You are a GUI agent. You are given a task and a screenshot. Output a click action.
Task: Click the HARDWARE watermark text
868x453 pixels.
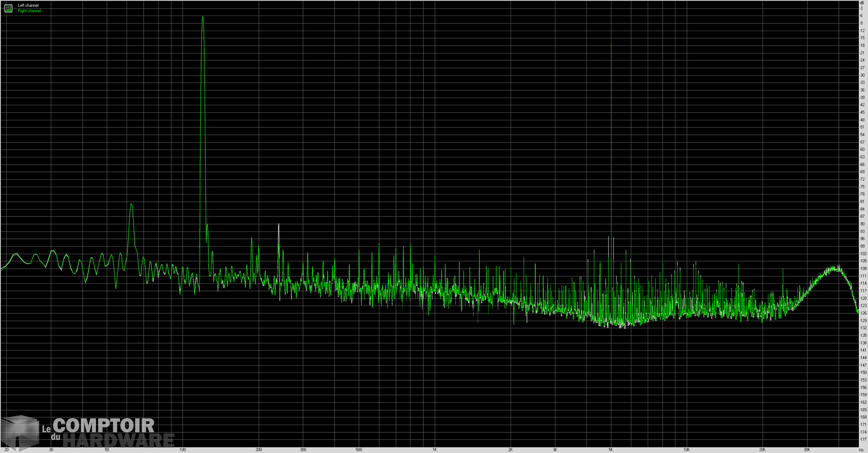click(x=118, y=441)
